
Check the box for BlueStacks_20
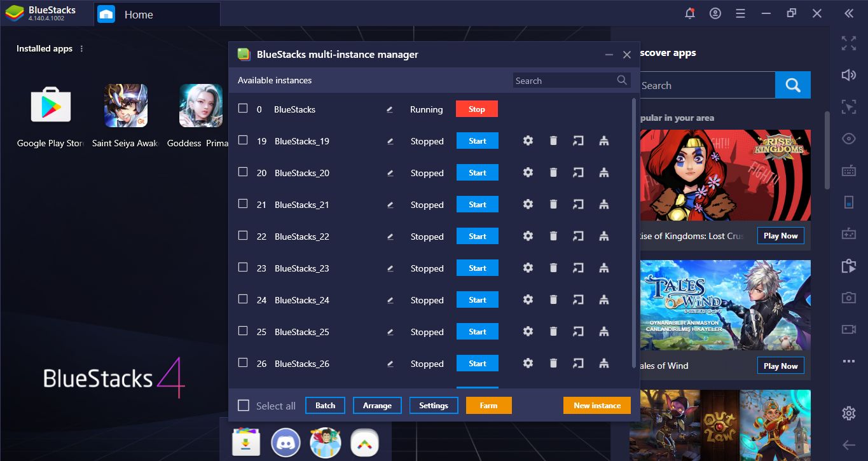(x=243, y=172)
